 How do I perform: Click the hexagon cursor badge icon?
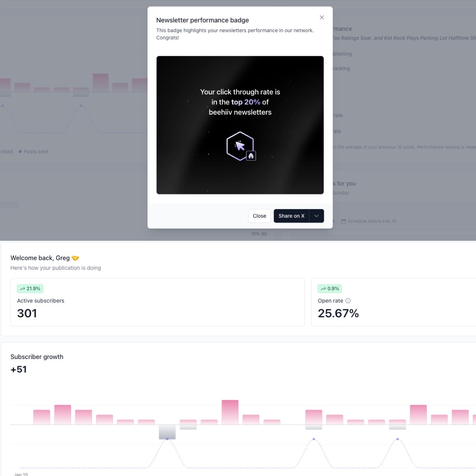[x=240, y=146]
